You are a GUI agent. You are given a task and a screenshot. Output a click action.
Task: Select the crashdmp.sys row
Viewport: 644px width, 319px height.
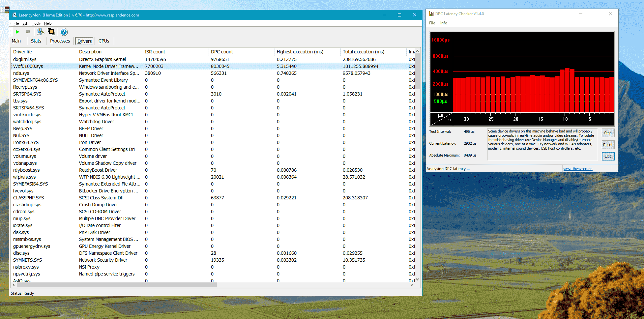pos(213,205)
